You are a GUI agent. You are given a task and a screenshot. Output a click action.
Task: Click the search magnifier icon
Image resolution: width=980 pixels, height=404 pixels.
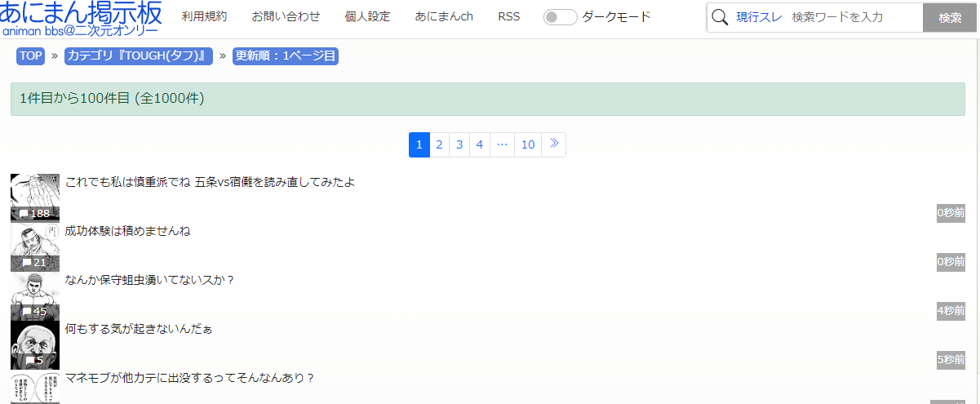click(x=720, y=17)
